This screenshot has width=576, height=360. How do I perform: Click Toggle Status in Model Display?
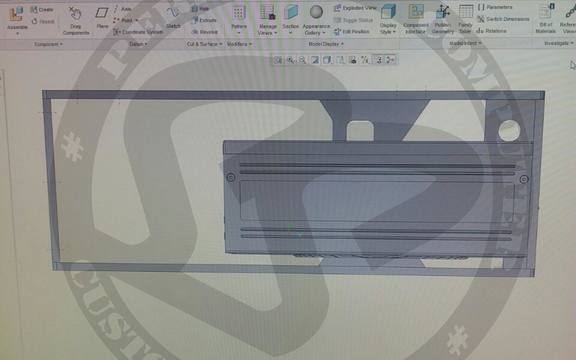(x=353, y=20)
